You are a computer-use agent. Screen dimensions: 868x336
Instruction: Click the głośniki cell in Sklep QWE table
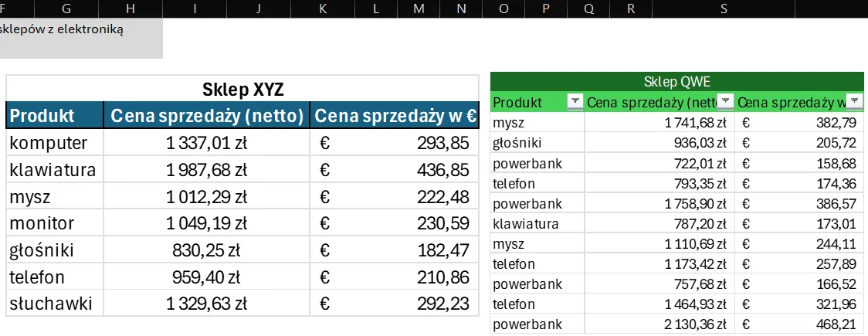pyautogui.click(x=537, y=143)
